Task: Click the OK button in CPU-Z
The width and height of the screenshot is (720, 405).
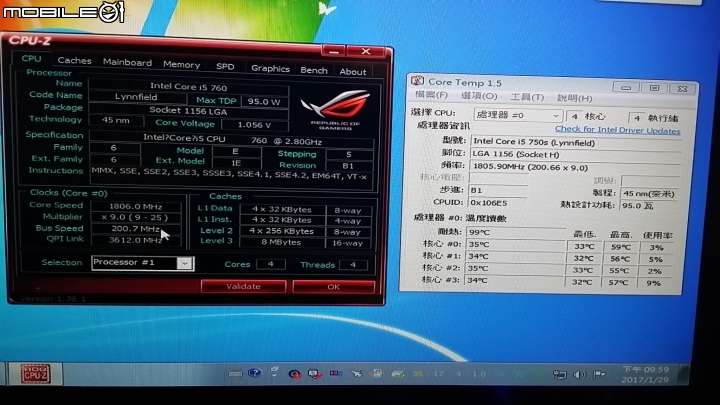Action: tap(333, 287)
